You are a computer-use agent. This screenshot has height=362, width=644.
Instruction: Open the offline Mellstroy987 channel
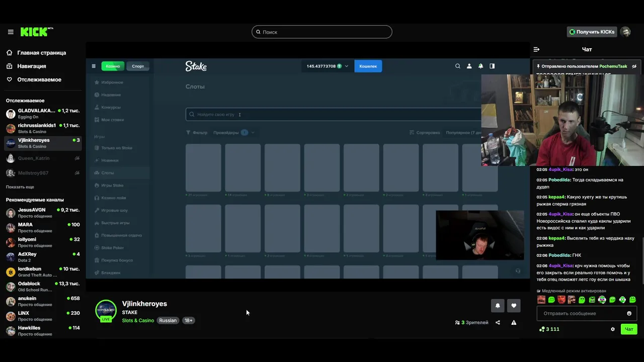coord(43,173)
